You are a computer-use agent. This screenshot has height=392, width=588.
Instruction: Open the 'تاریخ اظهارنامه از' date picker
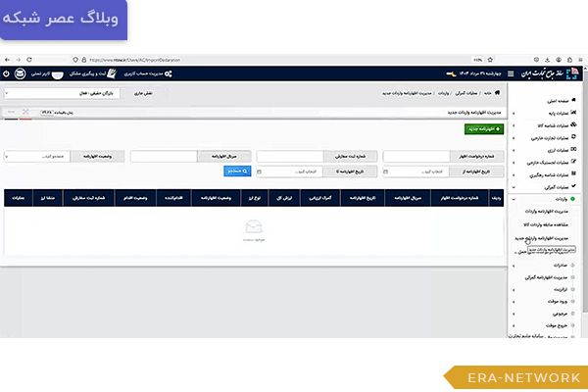416,171
